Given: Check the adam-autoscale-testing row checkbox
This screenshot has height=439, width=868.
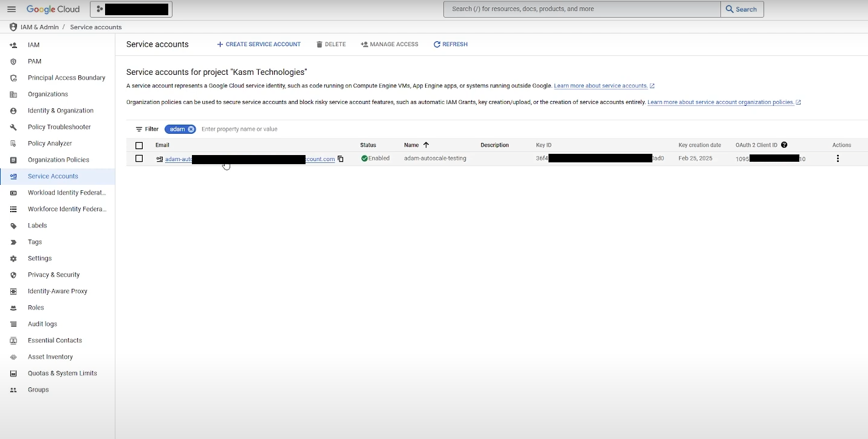Looking at the screenshot, I should click(139, 159).
